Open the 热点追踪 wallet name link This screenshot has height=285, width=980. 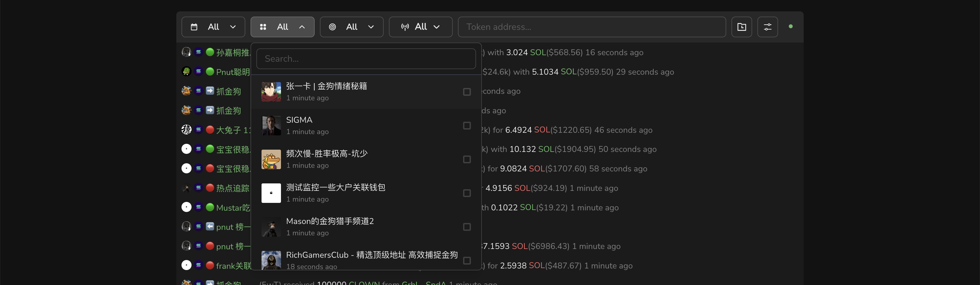tap(232, 188)
